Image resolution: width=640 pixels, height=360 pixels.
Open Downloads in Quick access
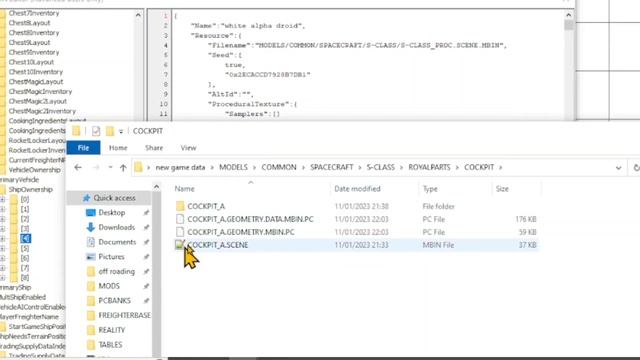(116, 227)
